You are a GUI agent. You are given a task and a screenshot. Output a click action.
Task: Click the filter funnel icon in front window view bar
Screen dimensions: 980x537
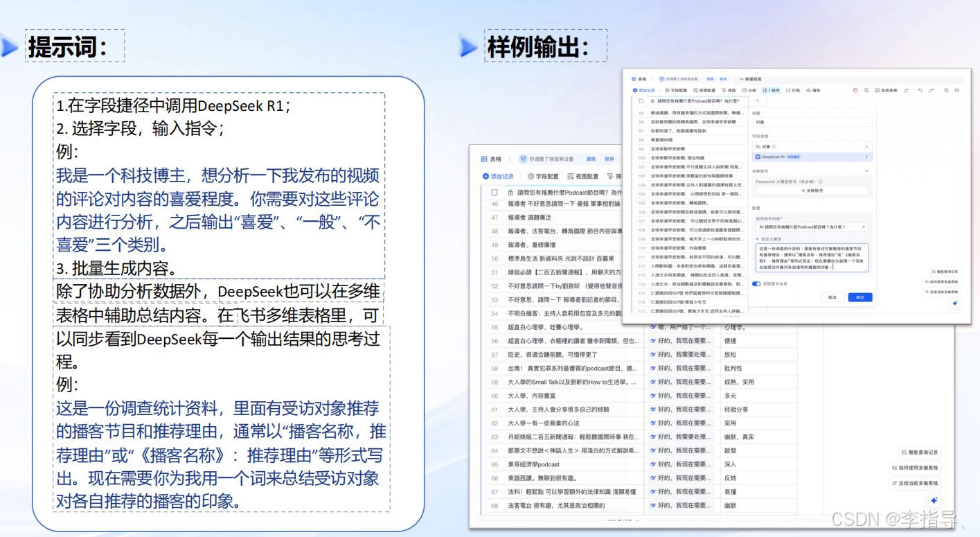(661, 79)
